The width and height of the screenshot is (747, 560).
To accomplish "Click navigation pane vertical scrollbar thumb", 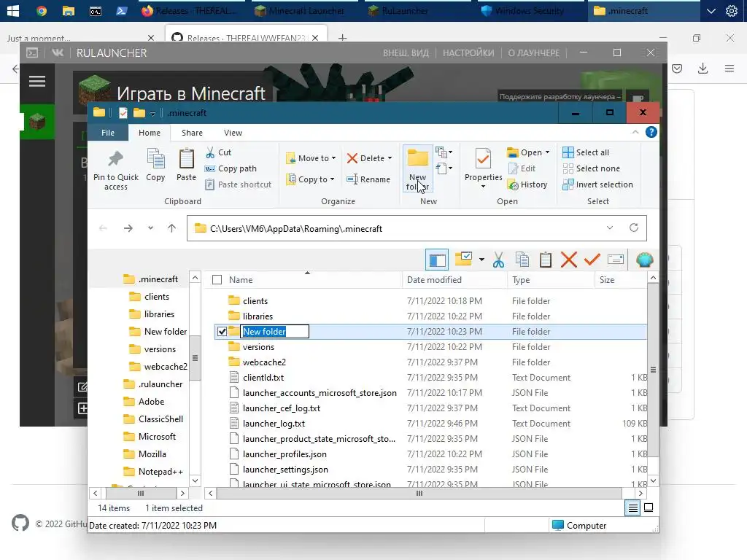I will pyautogui.click(x=195, y=357).
